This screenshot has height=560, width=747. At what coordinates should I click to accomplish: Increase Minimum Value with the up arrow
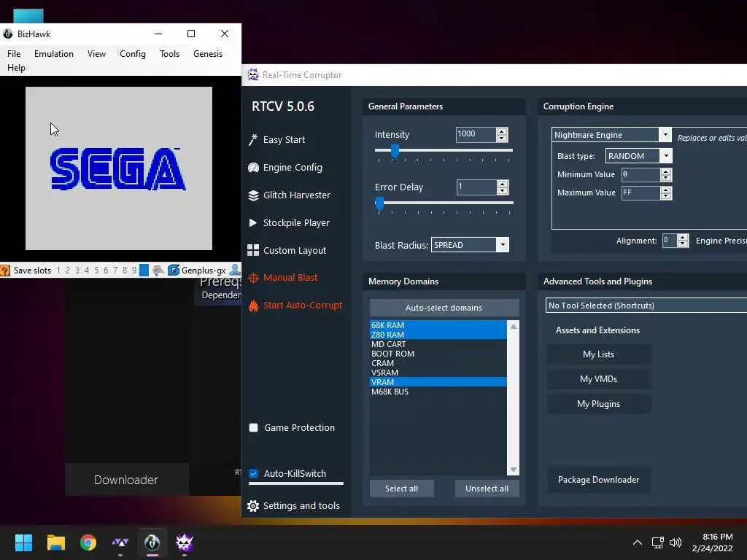(x=666, y=171)
